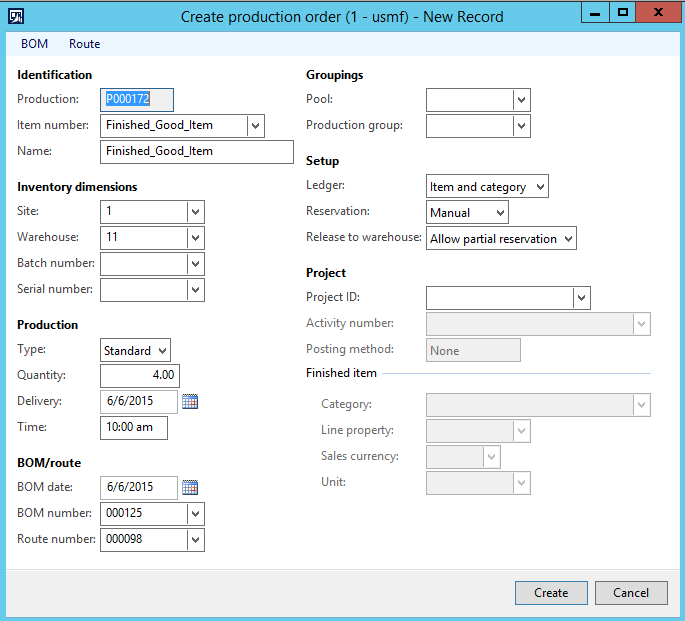Open the Route menu
The height and width of the screenshot is (621, 685).
point(84,44)
